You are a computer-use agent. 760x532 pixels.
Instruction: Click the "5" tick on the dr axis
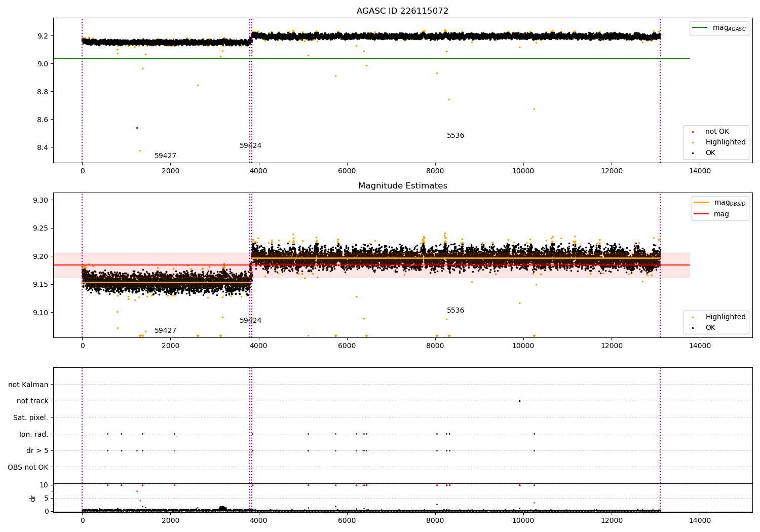point(46,499)
